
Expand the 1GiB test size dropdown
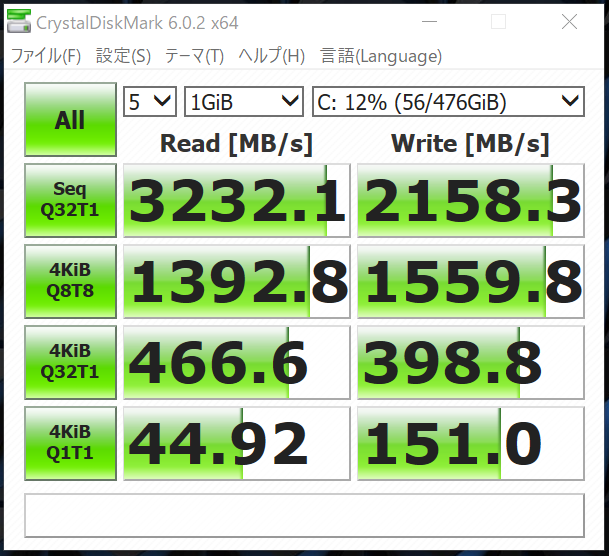point(244,102)
